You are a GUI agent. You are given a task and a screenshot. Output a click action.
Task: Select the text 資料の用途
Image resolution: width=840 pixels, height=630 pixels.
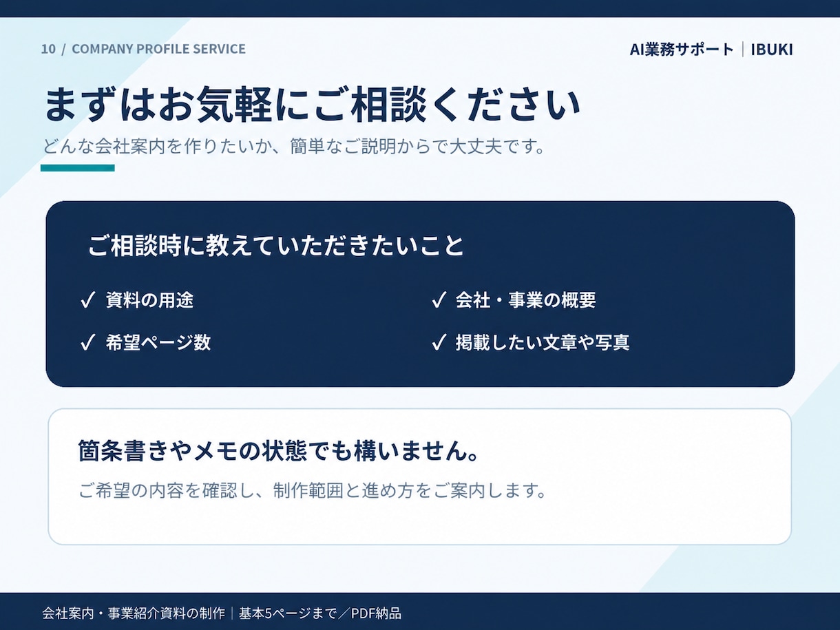(x=150, y=300)
